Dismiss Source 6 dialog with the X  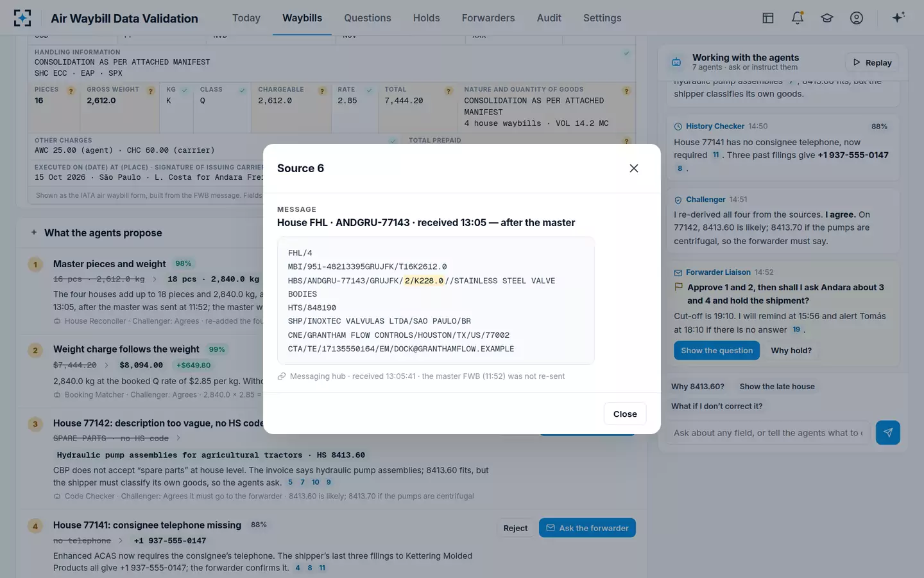click(x=634, y=168)
